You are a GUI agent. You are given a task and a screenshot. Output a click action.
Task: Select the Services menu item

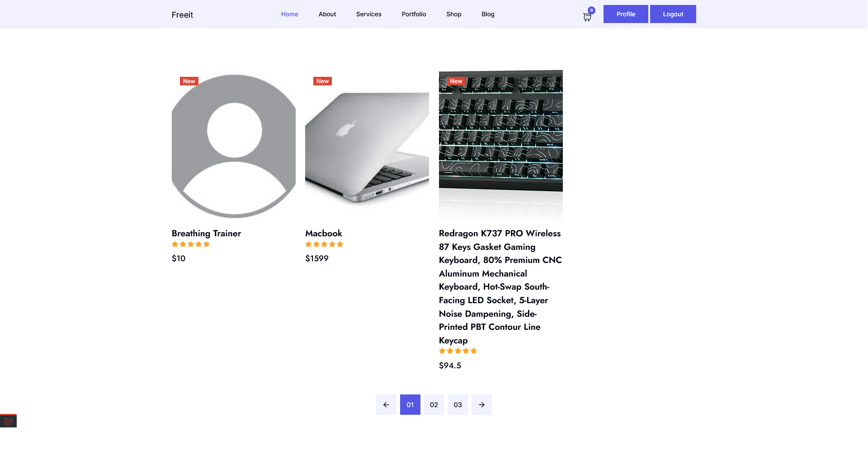point(368,14)
